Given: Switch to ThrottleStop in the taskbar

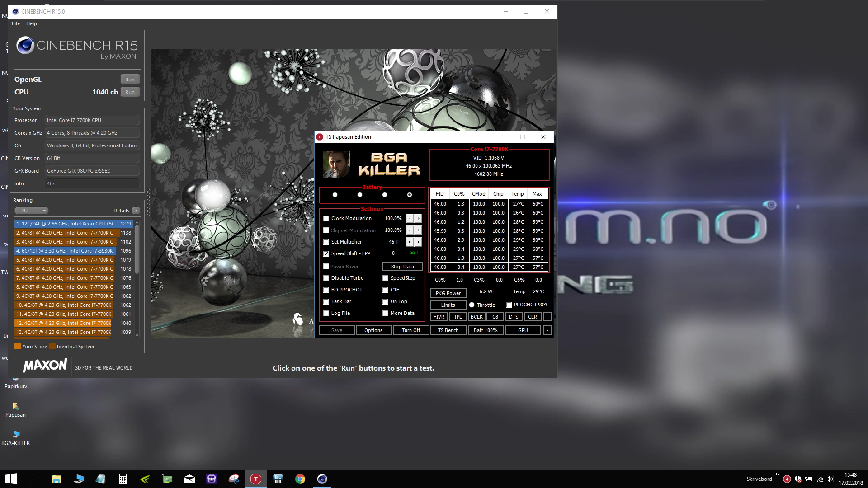Looking at the screenshot, I should click(x=256, y=479).
